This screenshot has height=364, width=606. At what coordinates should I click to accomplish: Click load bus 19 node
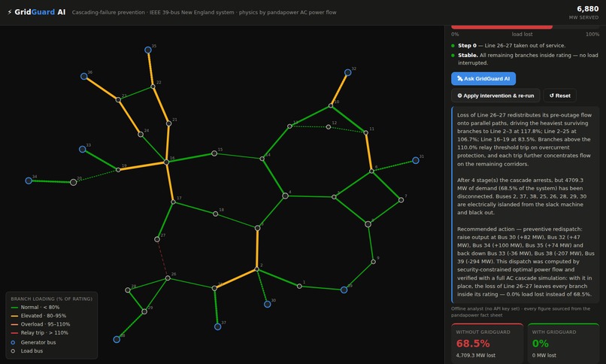[118, 170]
